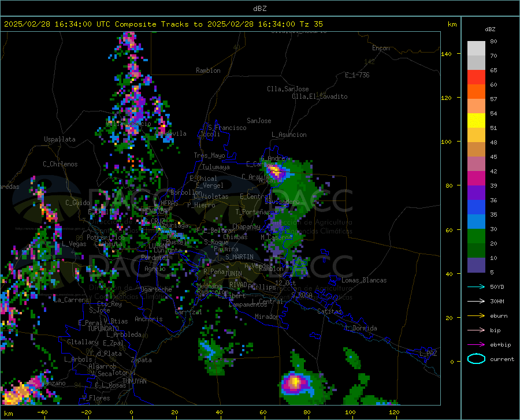Click the 'C_Chilenos' map label
Screen dimensions: 520x420
[x=60, y=164]
